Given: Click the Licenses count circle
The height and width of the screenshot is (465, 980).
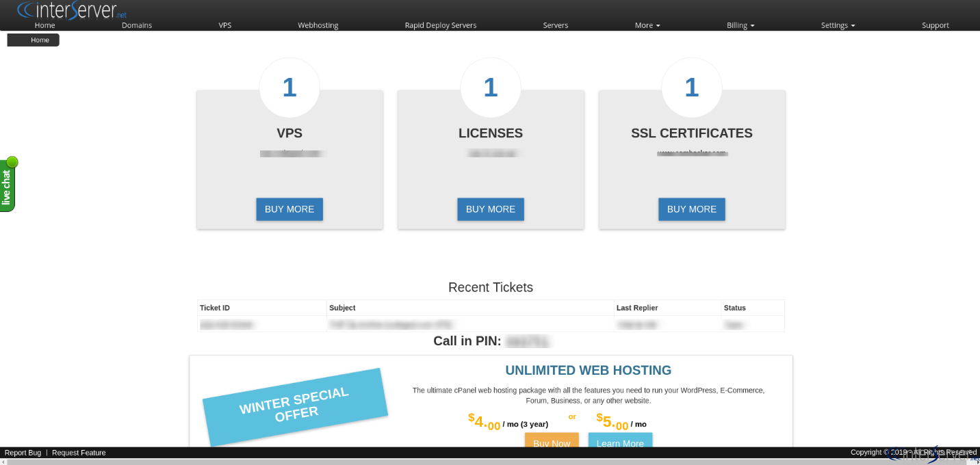Looking at the screenshot, I should 491,88.
